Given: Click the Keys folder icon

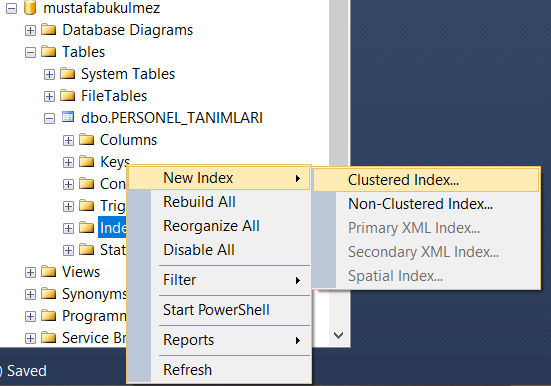Looking at the screenshot, I should click(86, 161).
